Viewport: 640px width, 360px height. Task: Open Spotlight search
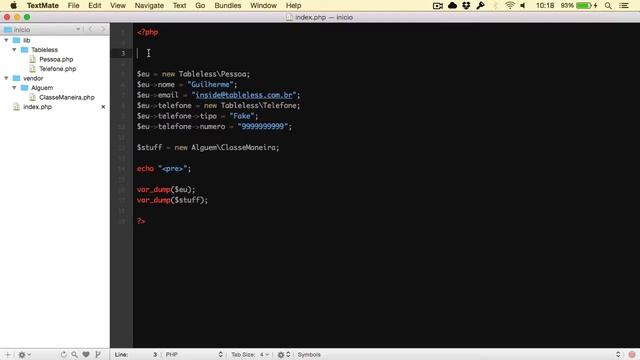click(608, 6)
